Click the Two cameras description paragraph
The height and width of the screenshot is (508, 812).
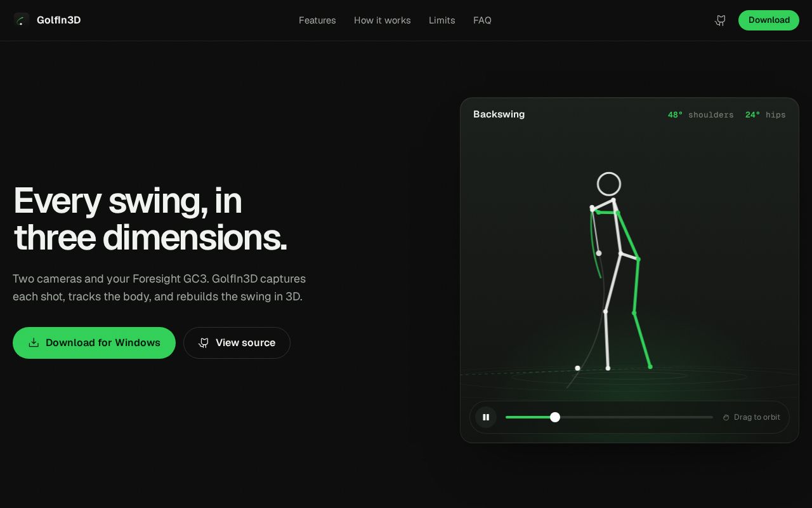click(159, 288)
